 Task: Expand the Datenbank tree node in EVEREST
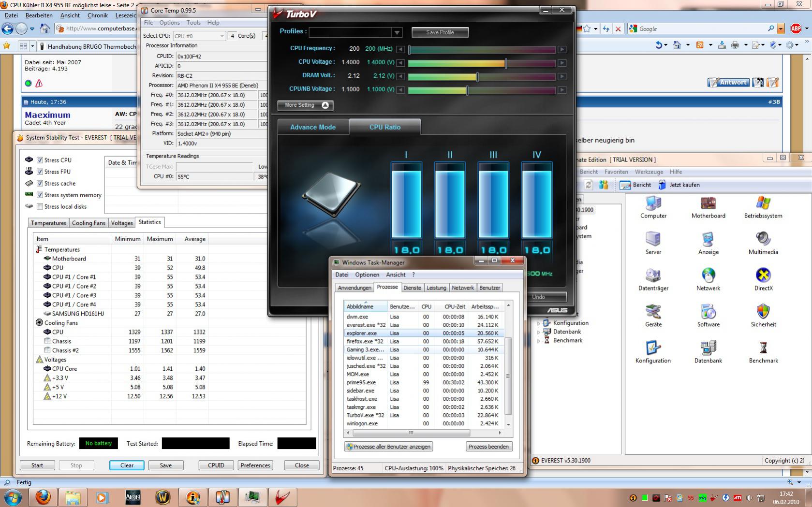539,332
